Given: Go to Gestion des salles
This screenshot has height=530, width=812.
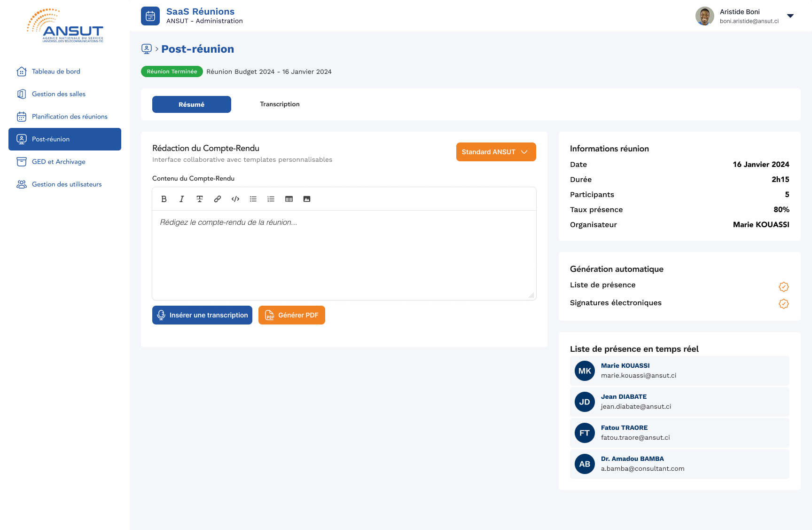Looking at the screenshot, I should 65,94.
